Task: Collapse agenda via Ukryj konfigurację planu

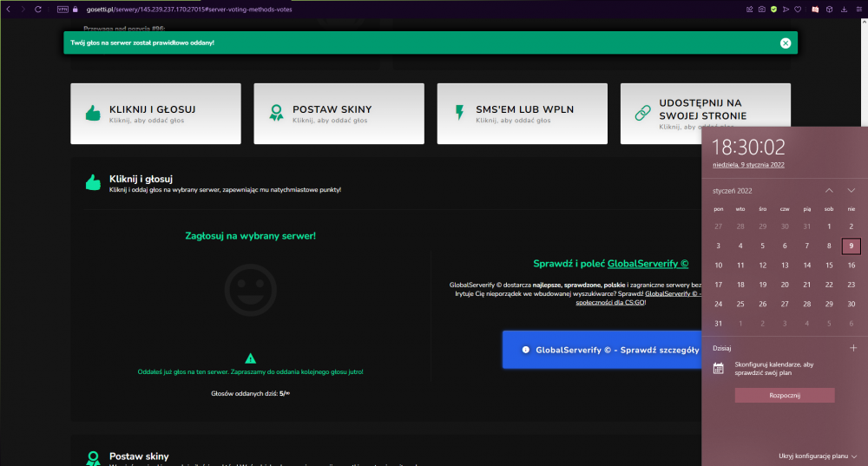Action: [x=818, y=456]
